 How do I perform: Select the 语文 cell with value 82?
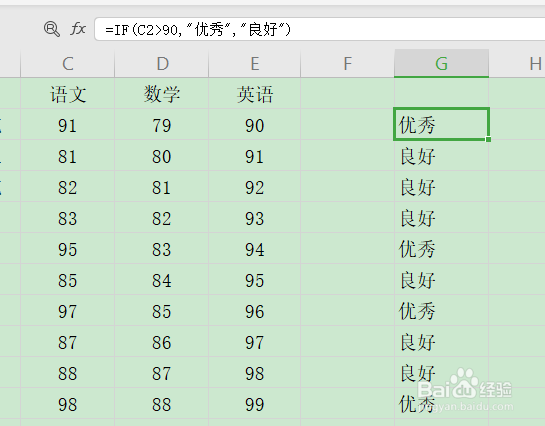tap(67, 186)
